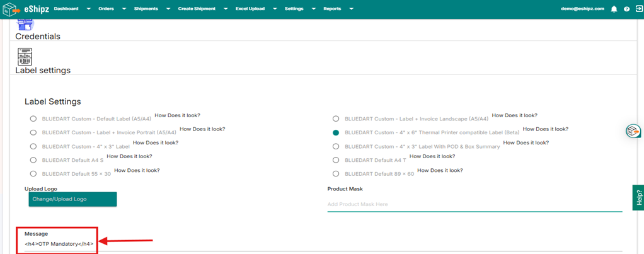Viewport: 644px width, 254px height.
Task: Select BLUEDART Default 55 × 30 option
Action: click(x=33, y=173)
